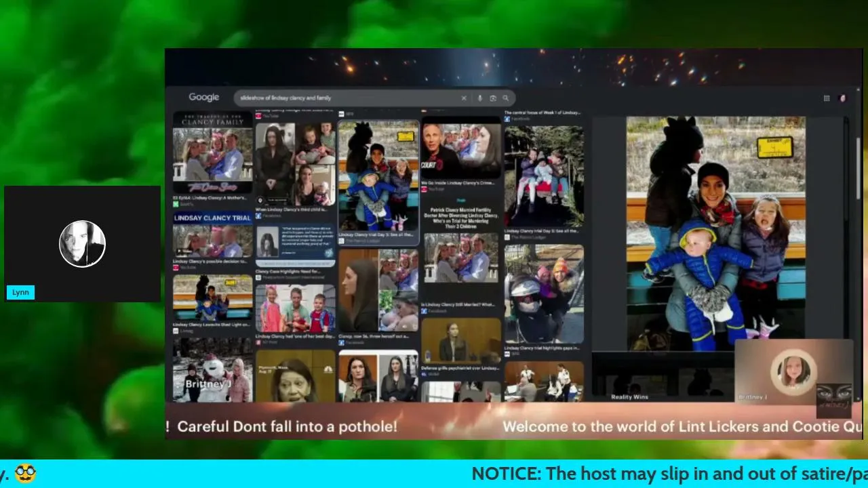Open the NBC 'Plymouth, Mass.' woman thumbnail
868x488 pixels.
click(296, 375)
